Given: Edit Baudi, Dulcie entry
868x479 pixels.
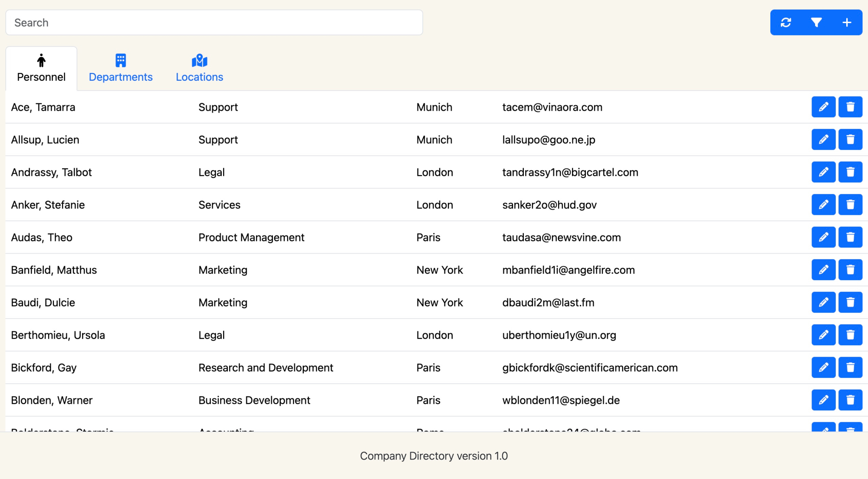Looking at the screenshot, I should tap(823, 302).
